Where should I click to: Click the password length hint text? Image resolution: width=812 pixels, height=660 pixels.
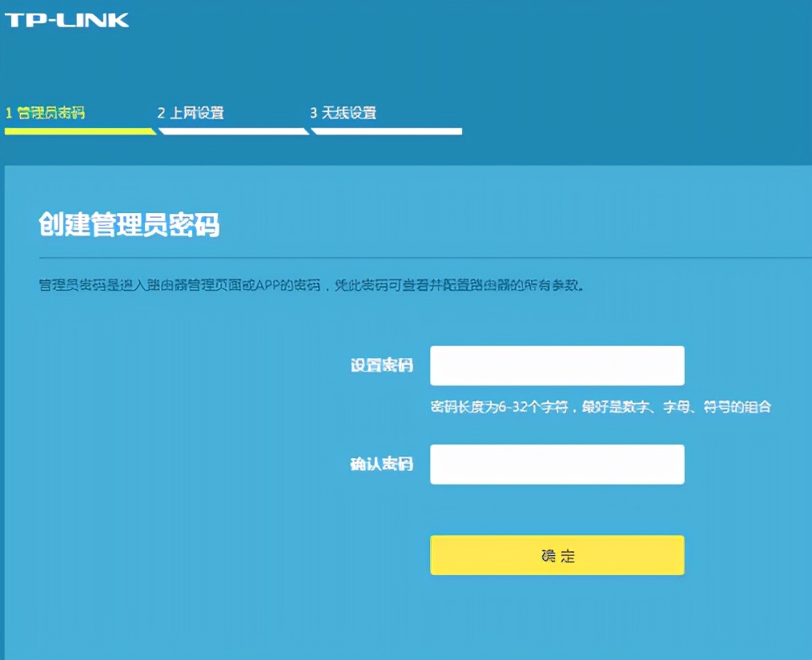pyautogui.click(x=599, y=407)
